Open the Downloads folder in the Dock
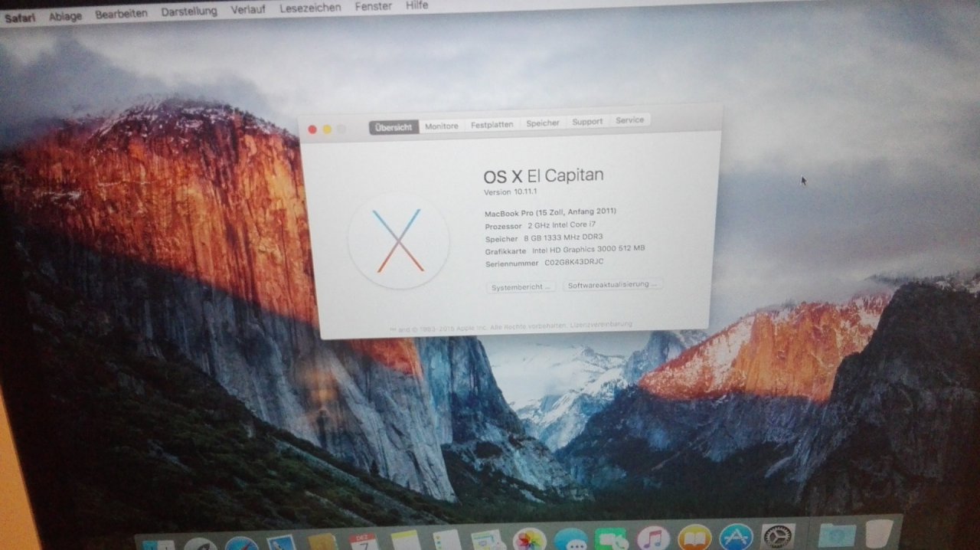The height and width of the screenshot is (550, 980). pos(837,535)
